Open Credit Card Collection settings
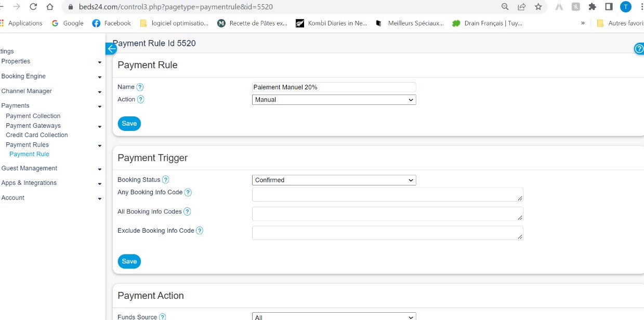 point(36,135)
